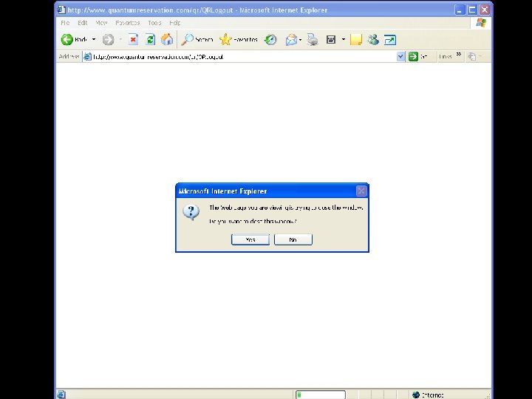The width and height of the screenshot is (532, 399).
Task: Click the Links toolbar label
Action: pyautogui.click(x=445, y=57)
